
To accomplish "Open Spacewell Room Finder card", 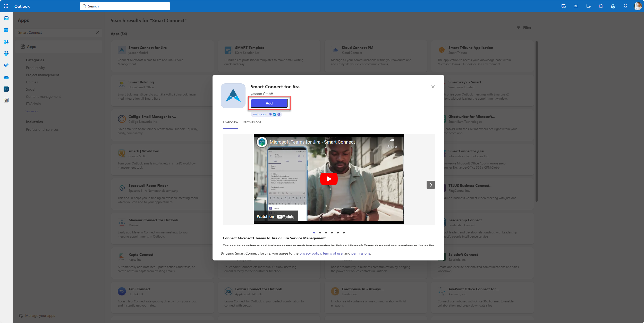I will click(x=162, y=194).
